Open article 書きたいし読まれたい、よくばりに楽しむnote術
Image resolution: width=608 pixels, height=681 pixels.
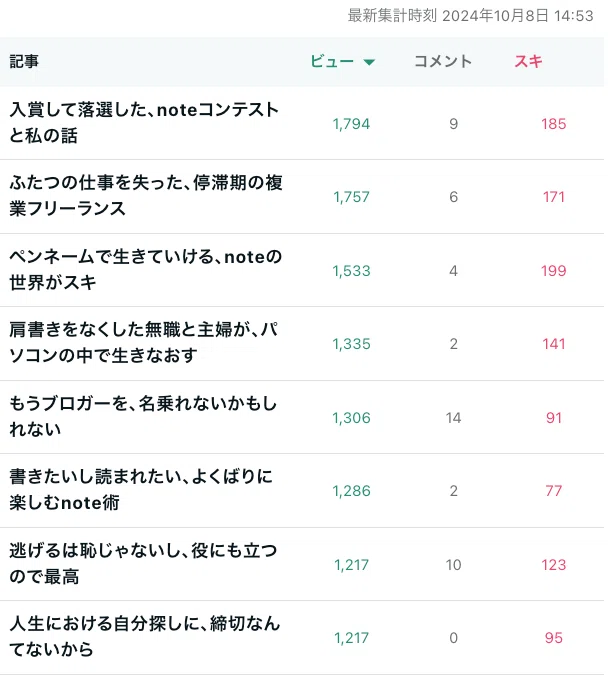(x=141, y=489)
